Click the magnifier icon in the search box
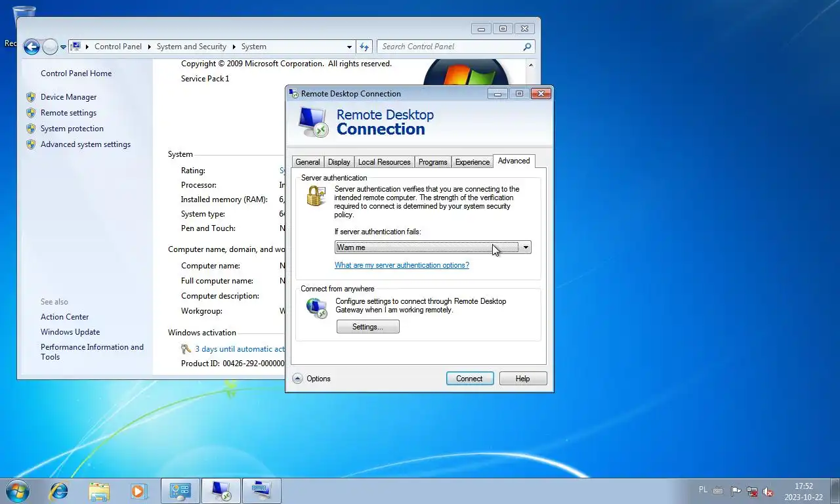This screenshot has height=504, width=840. point(527,47)
